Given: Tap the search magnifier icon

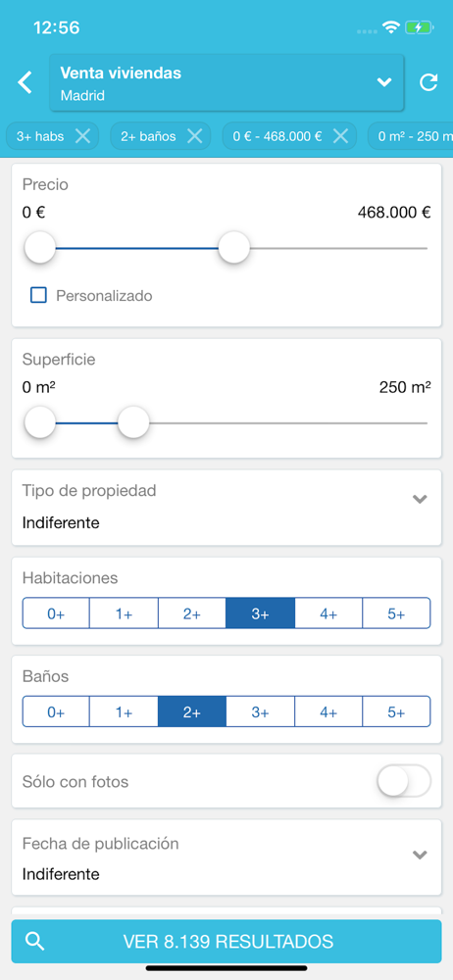Looking at the screenshot, I should (x=35, y=941).
